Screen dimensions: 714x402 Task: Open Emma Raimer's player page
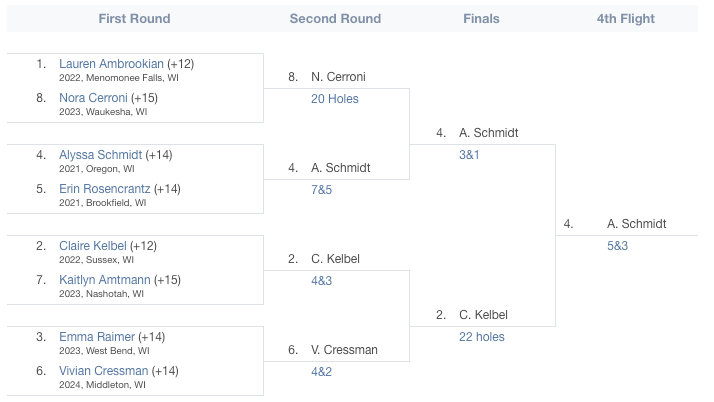(x=97, y=337)
